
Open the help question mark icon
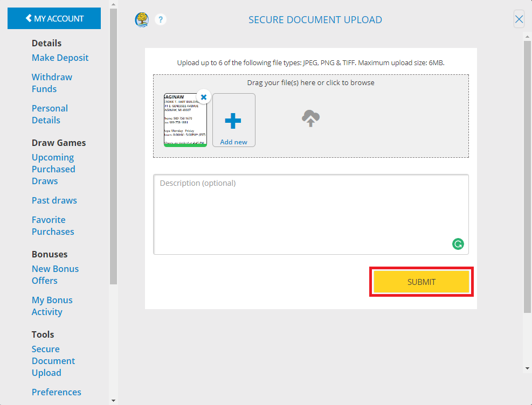point(160,19)
